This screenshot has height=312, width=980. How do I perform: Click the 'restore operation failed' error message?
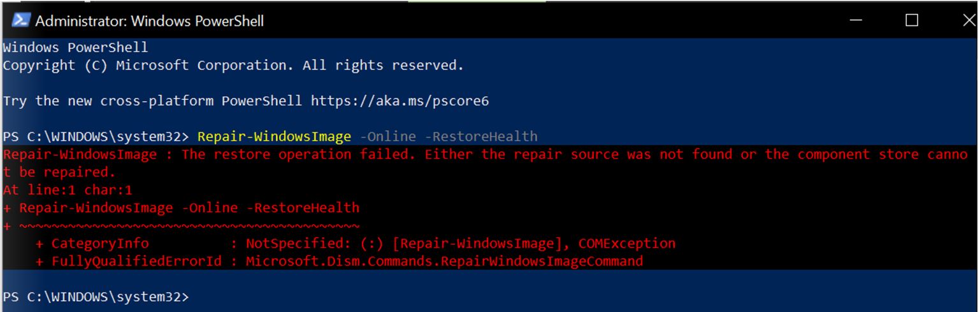486,163
